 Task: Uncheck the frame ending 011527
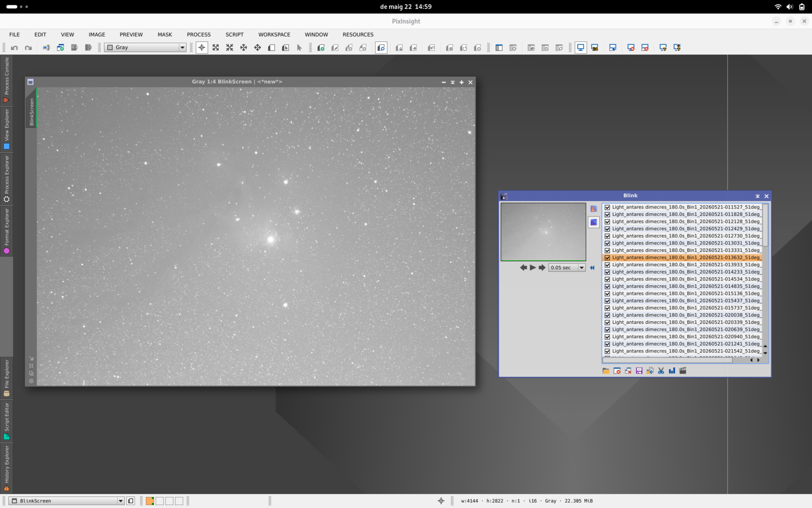(x=607, y=207)
